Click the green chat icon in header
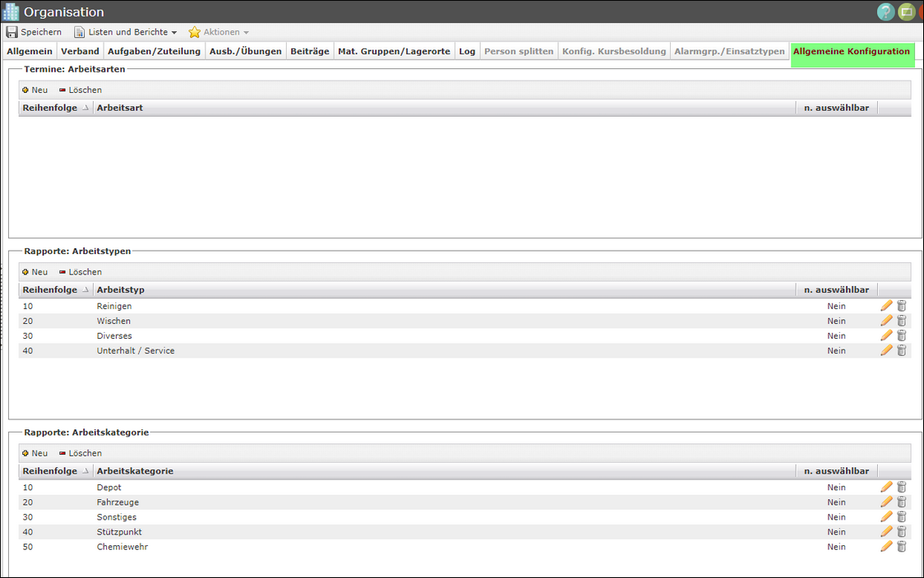924x578 pixels. point(907,12)
